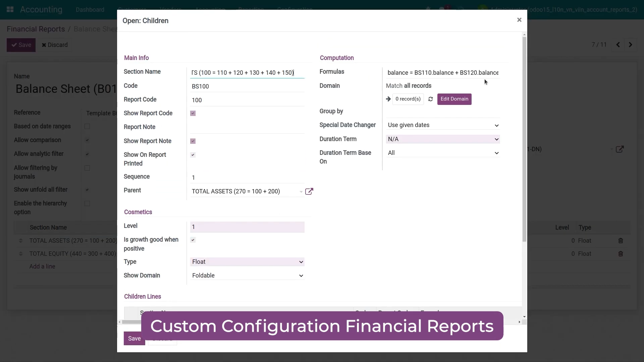Open the Dashboard menu

click(90, 9)
